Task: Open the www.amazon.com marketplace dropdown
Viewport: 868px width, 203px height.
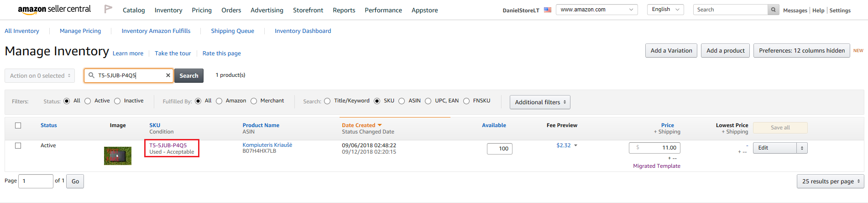Action: [596, 10]
